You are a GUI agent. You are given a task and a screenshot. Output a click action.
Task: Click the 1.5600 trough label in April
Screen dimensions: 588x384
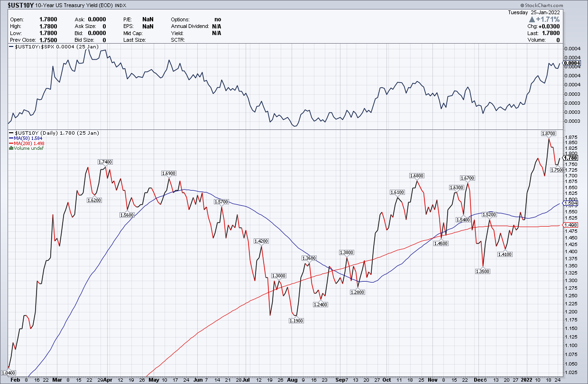127,215
